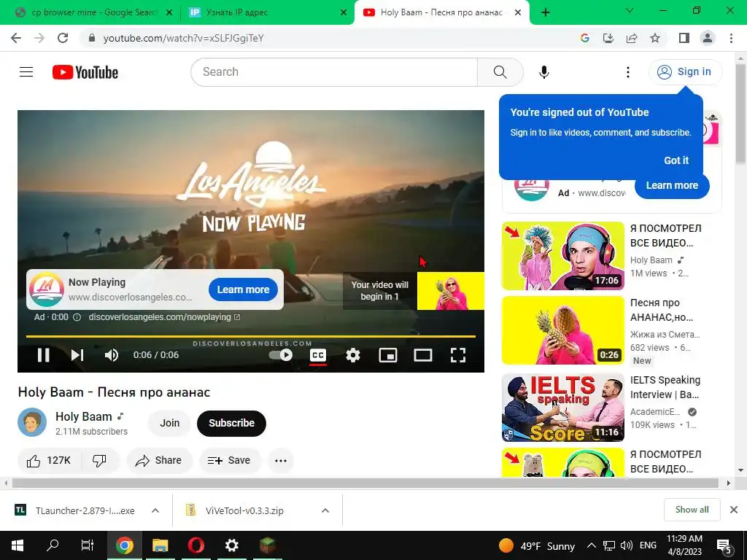Open more actions ellipsis below video
Viewport: 747px width, 560px height.
(281, 461)
